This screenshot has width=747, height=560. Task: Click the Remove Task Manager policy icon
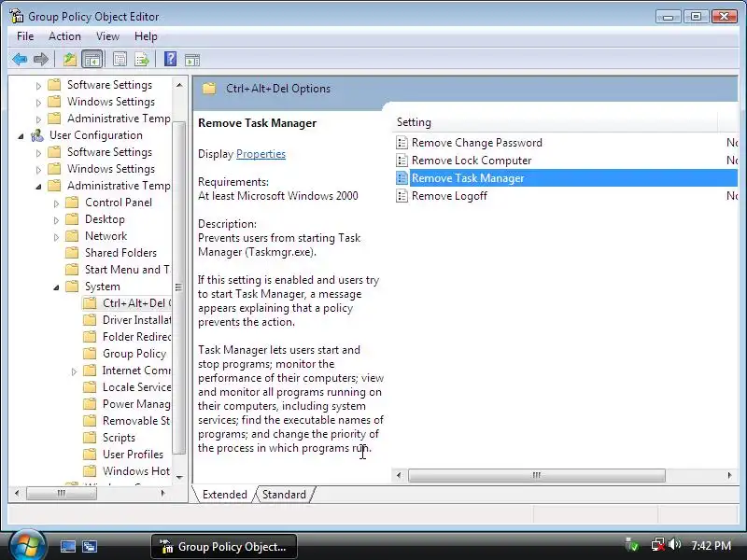coord(402,178)
